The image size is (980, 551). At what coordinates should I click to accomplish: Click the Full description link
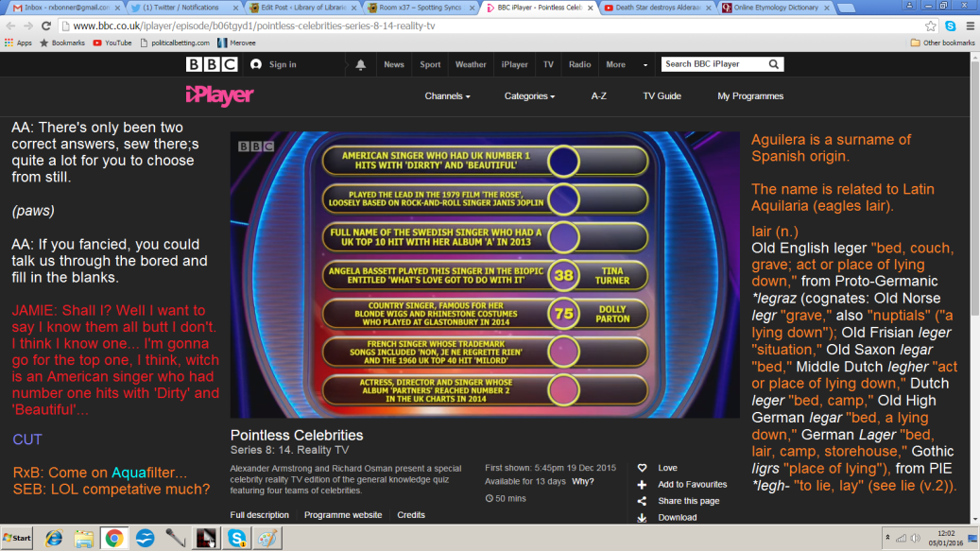pyautogui.click(x=260, y=515)
